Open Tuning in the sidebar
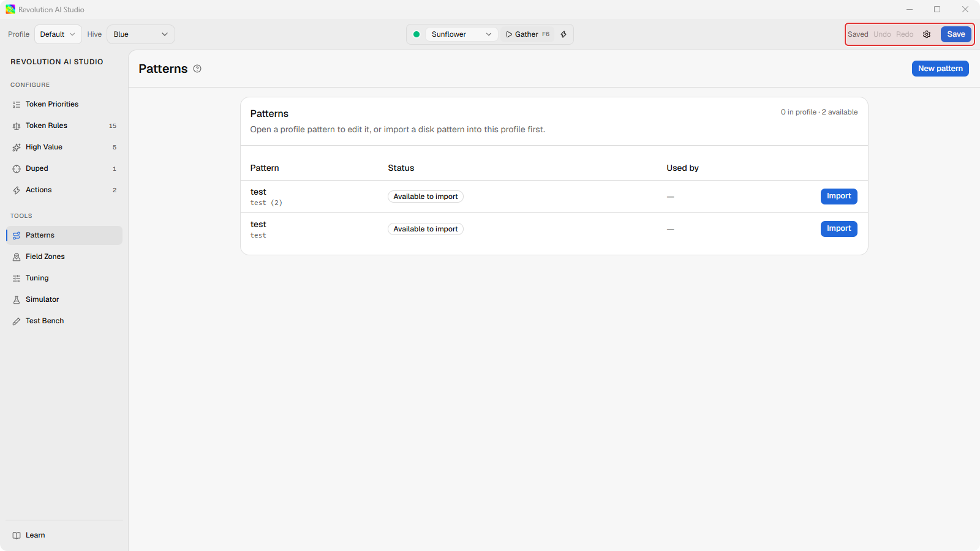The height and width of the screenshot is (551, 980). click(x=64, y=278)
